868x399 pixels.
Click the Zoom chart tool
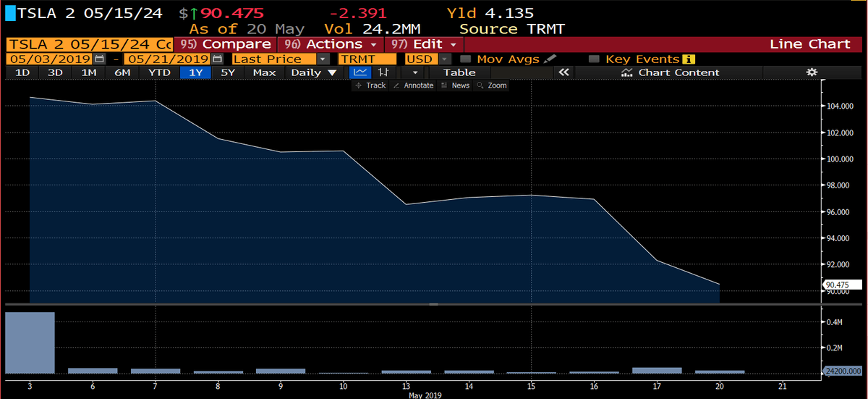coord(492,85)
